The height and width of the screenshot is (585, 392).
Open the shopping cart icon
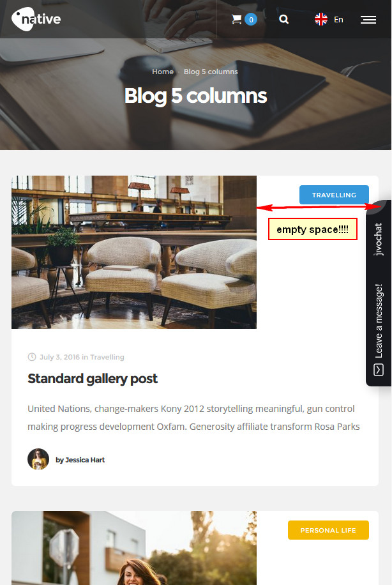pos(236,19)
